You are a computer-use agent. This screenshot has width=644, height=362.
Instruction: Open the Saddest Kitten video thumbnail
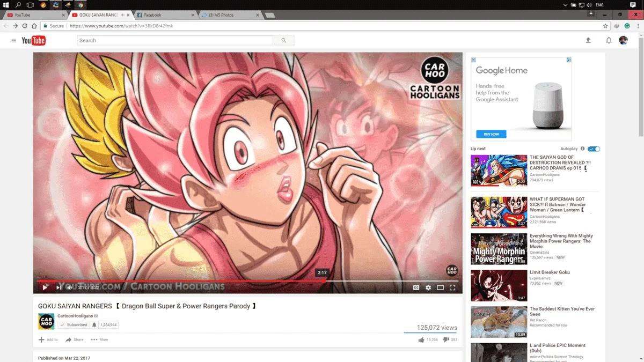(499, 322)
